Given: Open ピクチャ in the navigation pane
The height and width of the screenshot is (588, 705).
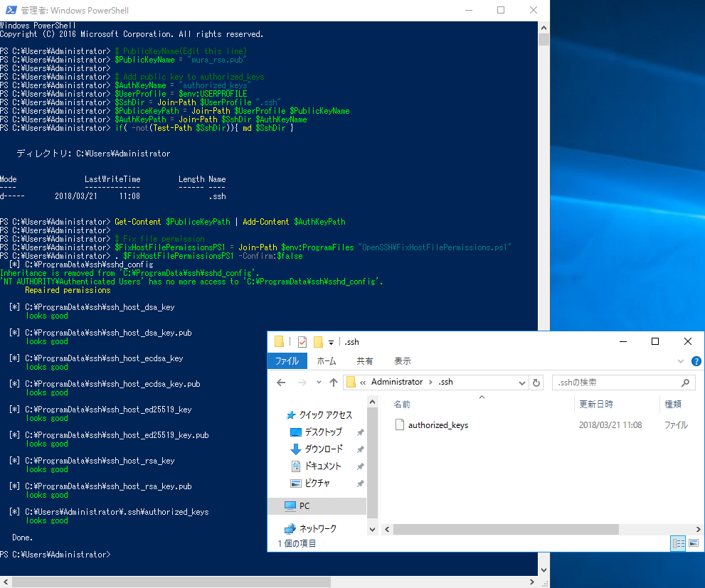Looking at the screenshot, I should [x=317, y=483].
